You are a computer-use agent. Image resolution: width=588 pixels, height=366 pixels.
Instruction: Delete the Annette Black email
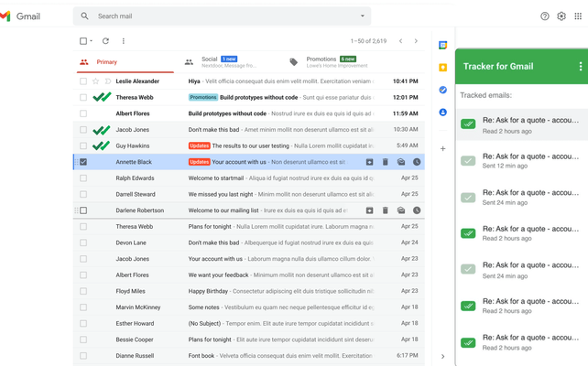pyautogui.click(x=386, y=162)
